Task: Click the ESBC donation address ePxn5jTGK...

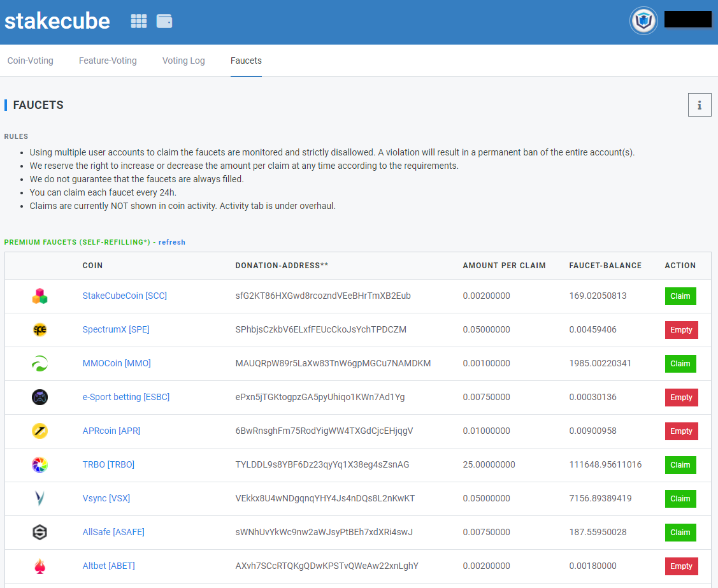Action: pyautogui.click(x=320, y=397)
